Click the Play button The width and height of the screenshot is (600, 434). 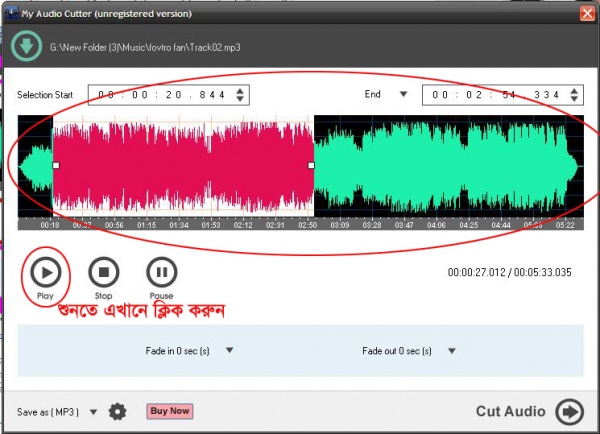(x=46, y=272)
